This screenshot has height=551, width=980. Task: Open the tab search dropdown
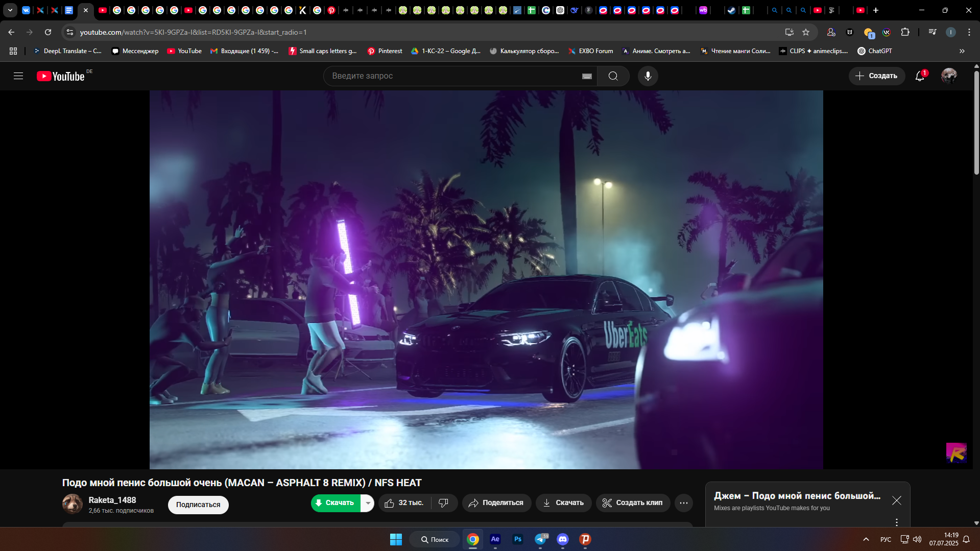point(10,10)
